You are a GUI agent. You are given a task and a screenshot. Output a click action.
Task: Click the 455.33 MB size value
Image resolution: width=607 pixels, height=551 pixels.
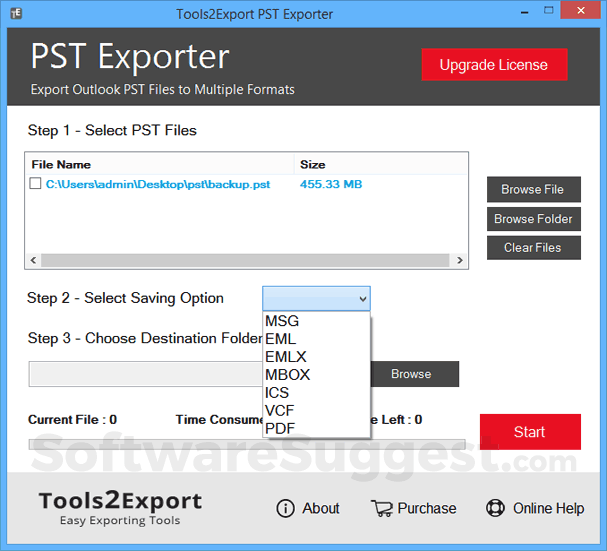click(331, 184)
